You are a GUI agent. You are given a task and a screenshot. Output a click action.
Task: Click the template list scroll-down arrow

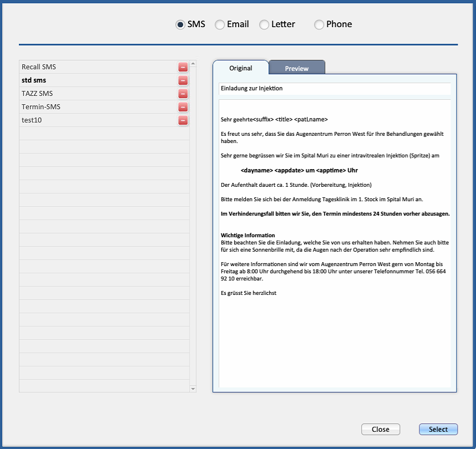pyautogui.click(x=193, y=389)
